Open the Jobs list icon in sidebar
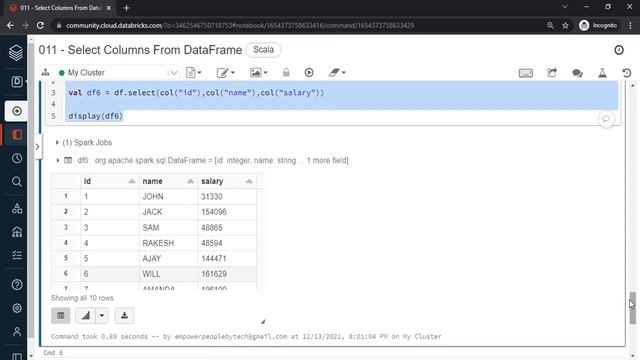The width and height of the screenshot is (640, 360). point(17,255)
